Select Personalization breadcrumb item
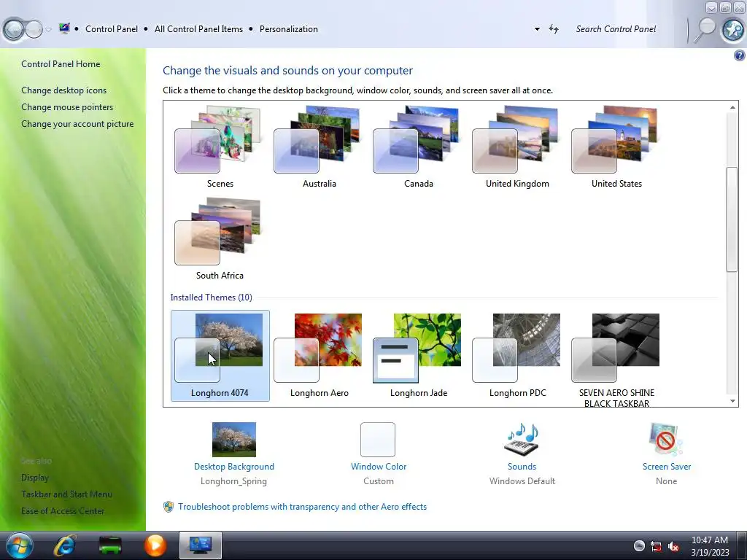The height and width of the screenshot is (560, 747). pos(289,29)
